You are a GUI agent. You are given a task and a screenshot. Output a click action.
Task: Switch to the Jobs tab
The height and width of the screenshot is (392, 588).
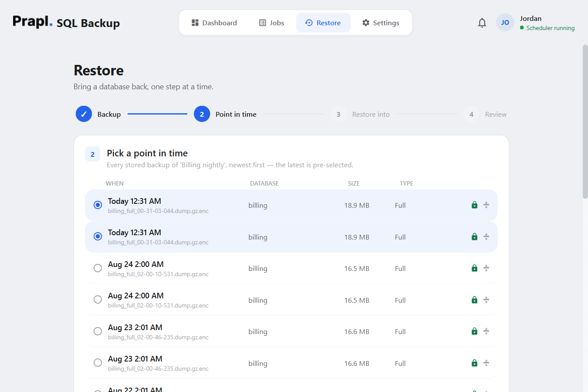pos(271,23)
